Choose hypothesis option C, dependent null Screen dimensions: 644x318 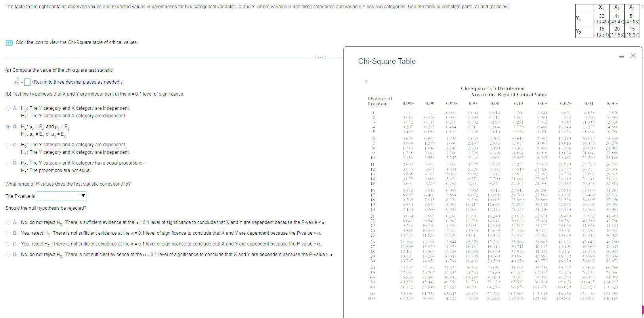point(8,145)
